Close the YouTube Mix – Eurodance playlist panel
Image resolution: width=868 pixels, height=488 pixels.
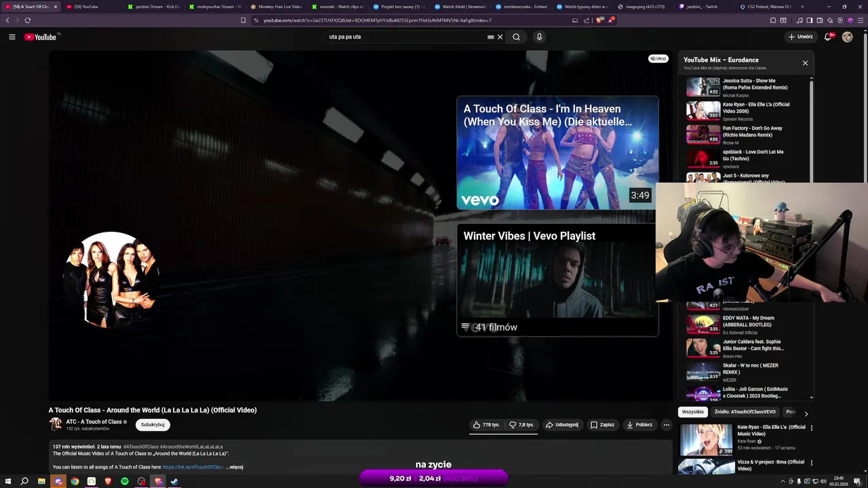point(805,63)
